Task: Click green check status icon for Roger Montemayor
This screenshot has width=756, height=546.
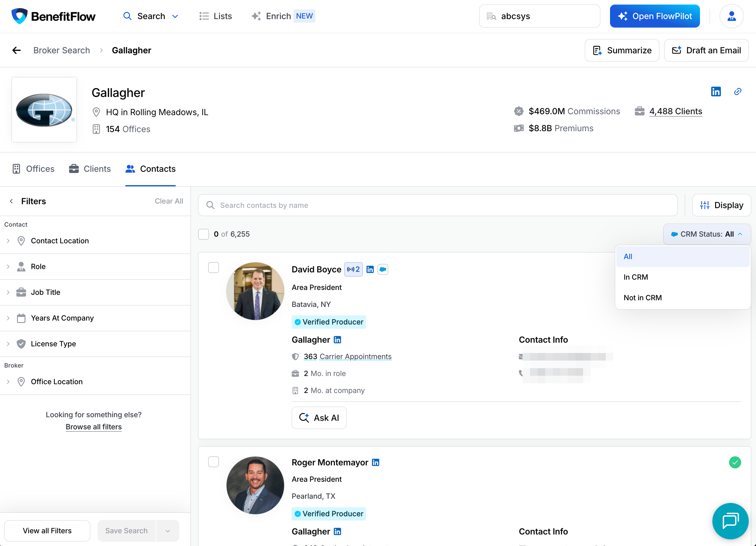Action: click(x=735, y=462)
